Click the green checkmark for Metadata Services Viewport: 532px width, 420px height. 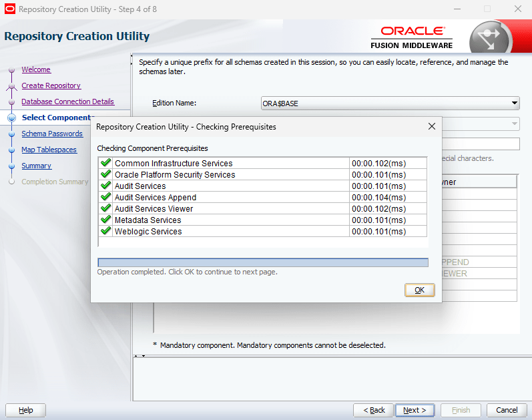coord(106,220)
